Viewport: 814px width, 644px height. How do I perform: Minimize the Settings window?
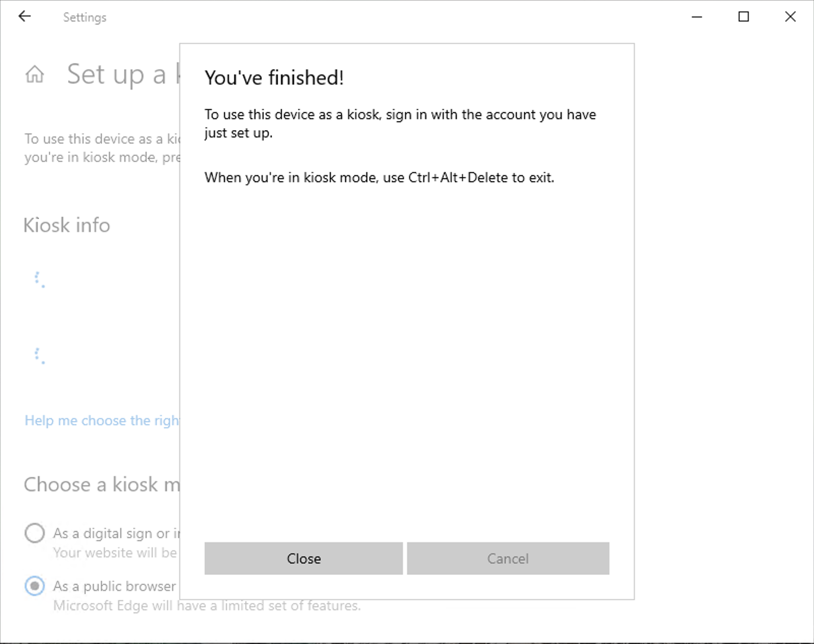tap(697, 17)
